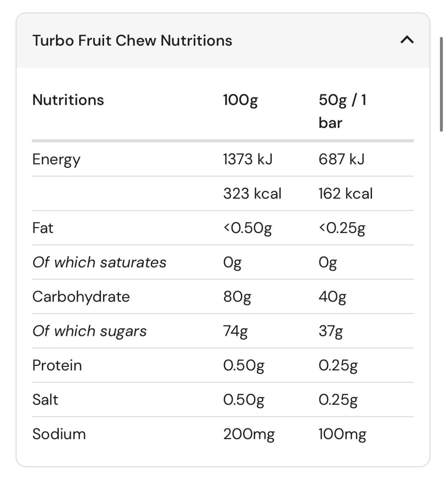Click the vertical scrollbar thumb
446x504 pixels.
click(x=441, y=85)
